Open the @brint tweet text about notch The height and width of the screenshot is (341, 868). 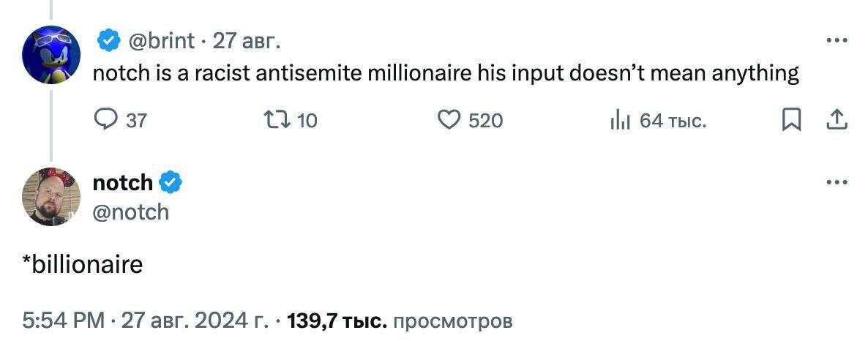pos(445,74)
